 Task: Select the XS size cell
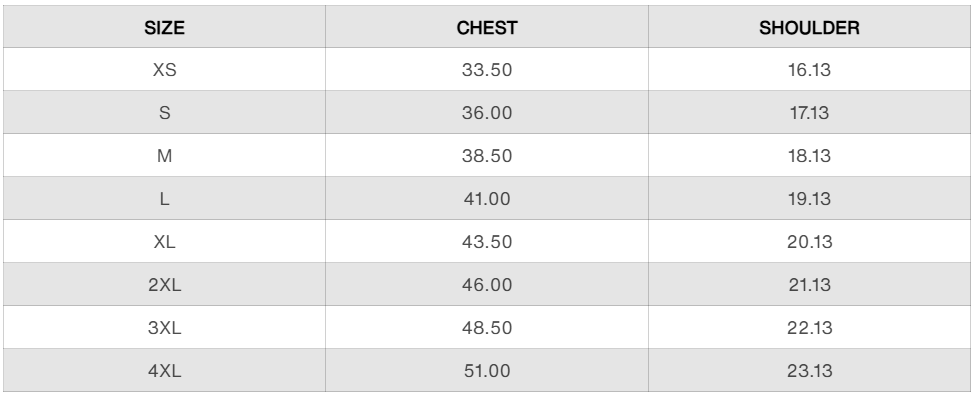coord(164,70)
